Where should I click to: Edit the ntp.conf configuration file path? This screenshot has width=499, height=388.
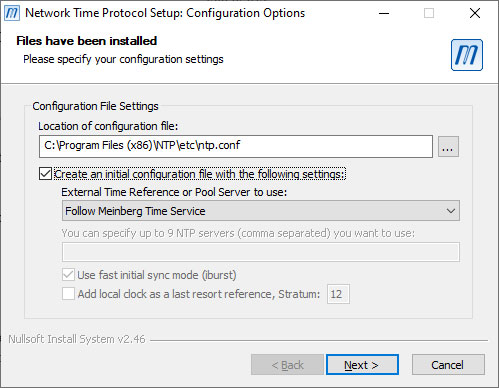pos(236,146)
